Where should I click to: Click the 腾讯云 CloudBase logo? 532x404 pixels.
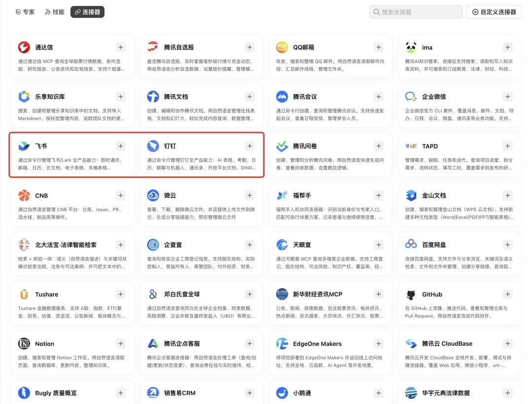click(x=411, y=343)
